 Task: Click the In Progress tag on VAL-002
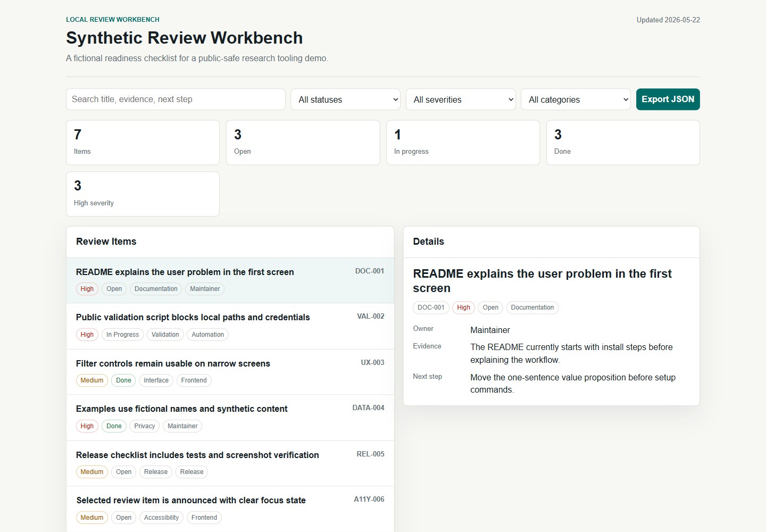pyautogui.click(x=122, y=335)
